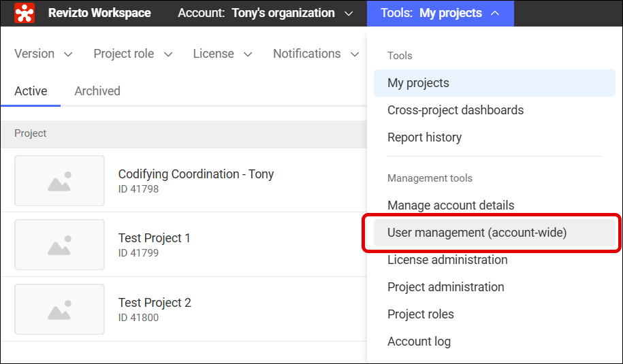Click the ID 41800 text
This screenshot has height=364, width=623.
[x=138, y=318]
